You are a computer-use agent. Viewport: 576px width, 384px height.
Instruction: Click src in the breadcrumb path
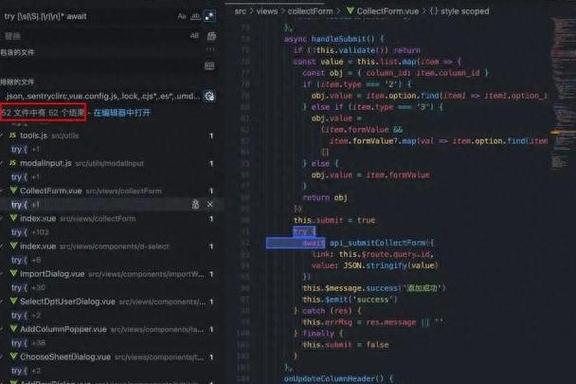tap(240, 11)
